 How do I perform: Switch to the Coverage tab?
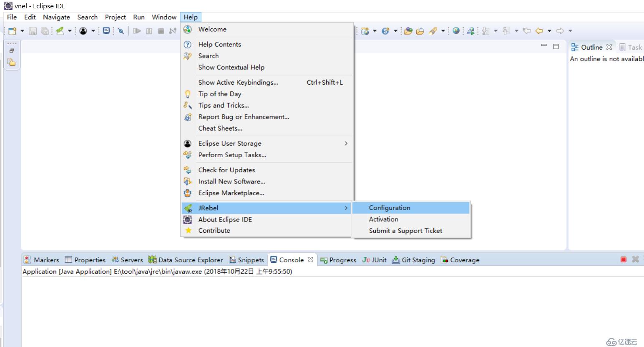click(460, 260)
